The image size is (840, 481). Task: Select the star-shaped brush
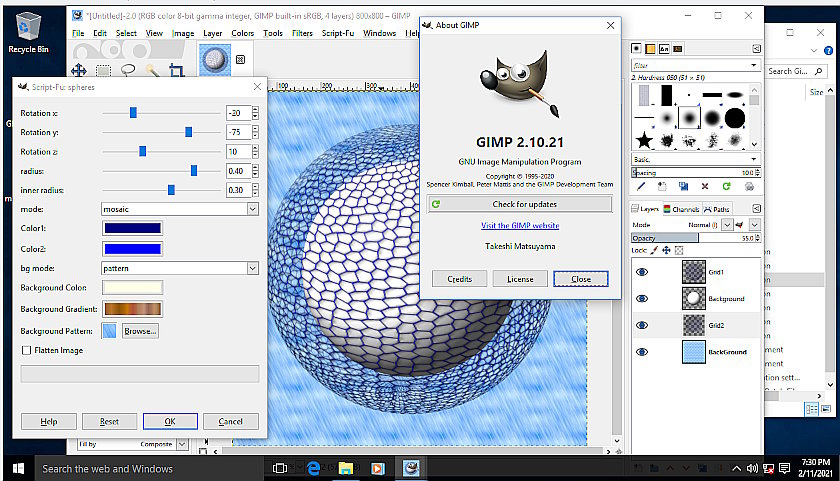pyautogui.click(x=643, y=141)
